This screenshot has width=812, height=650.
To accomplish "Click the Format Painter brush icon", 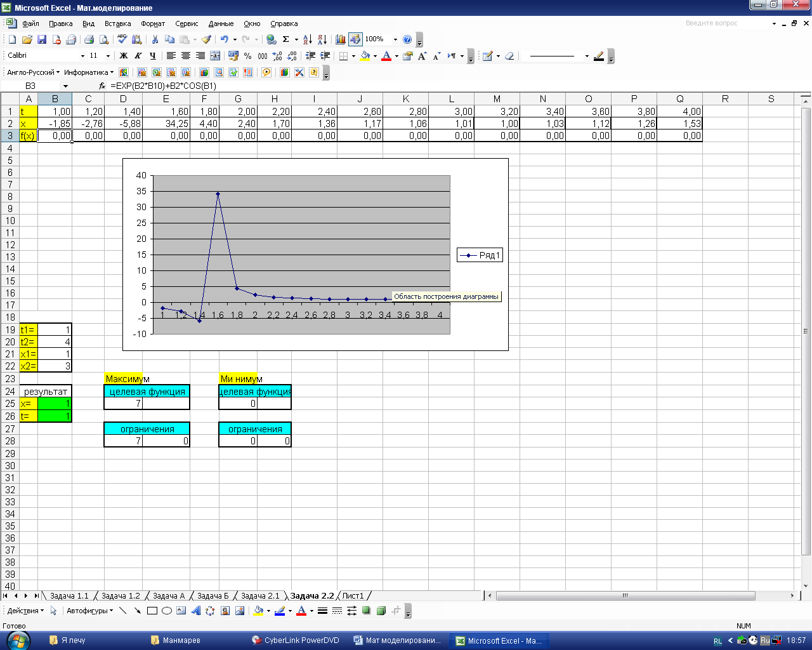I will click(206, 39).
